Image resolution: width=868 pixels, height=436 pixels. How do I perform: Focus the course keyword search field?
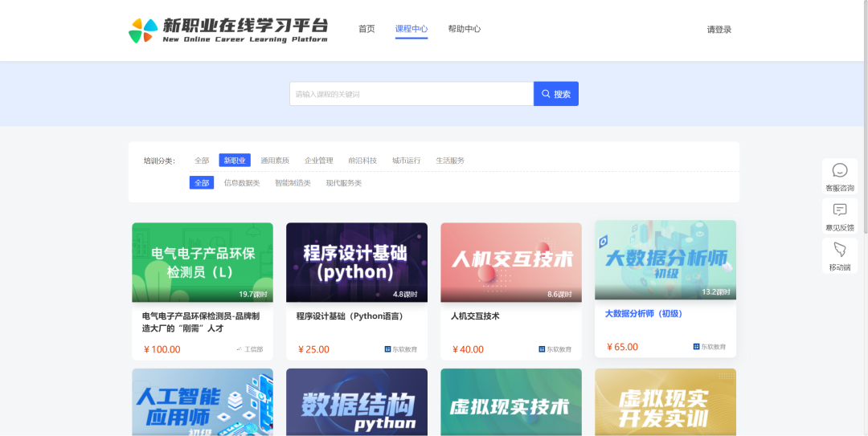click(x=411, y=94)
